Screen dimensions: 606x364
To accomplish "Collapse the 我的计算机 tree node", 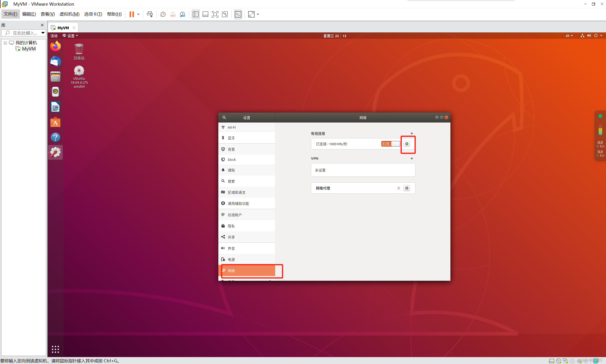I will [5, 43].
